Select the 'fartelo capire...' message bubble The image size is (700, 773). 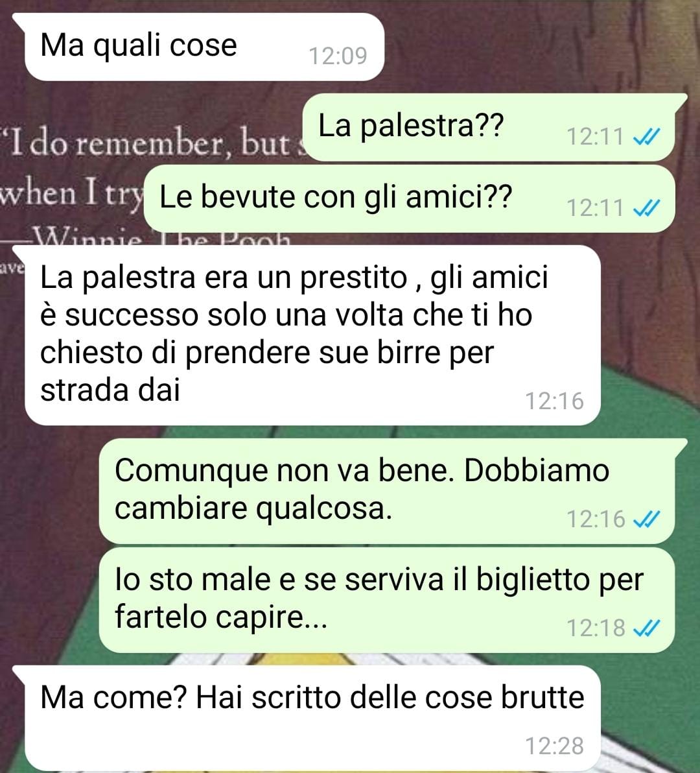387,601
